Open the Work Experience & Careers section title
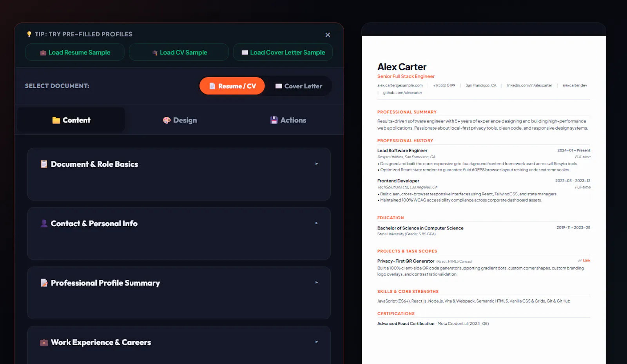627x364 pixels. coord(101,342)
